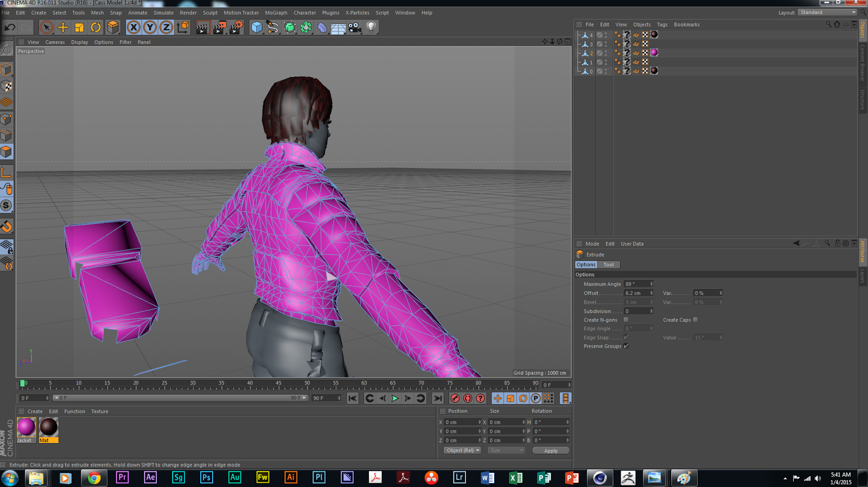Switch to the Tool tab in Attributes
The height and width of the screenshot is (487, 868).
608,265
